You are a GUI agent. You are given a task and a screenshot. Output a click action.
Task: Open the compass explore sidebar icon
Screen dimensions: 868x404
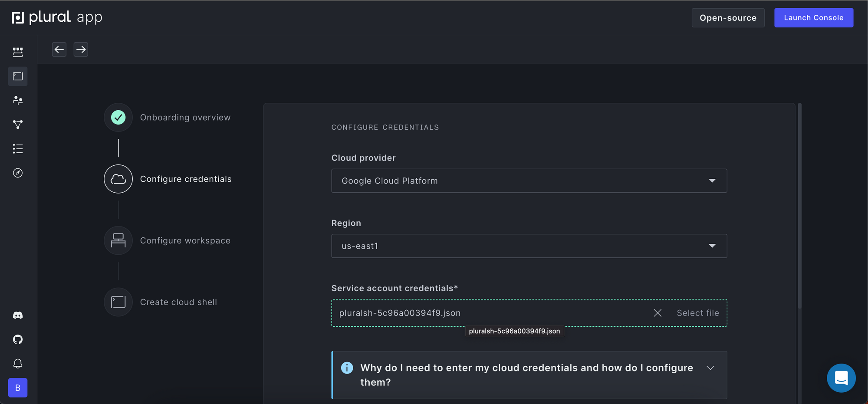[x=18, y=173]
